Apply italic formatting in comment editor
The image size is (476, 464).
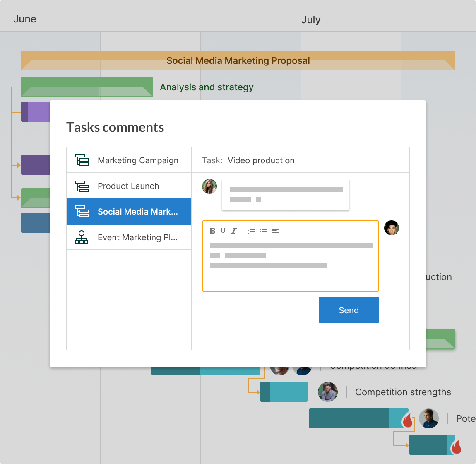coord(234,231)
